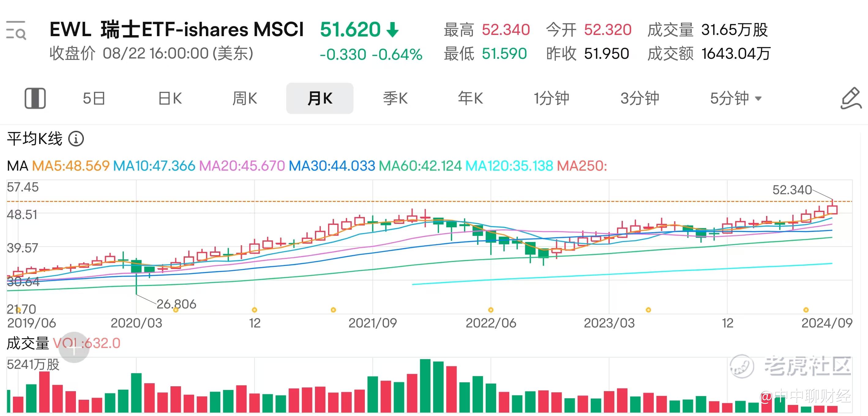This screenshot has height=416, width=868.
Task: Tap the 2021/09 date axis label
Action: click(372, 323)
